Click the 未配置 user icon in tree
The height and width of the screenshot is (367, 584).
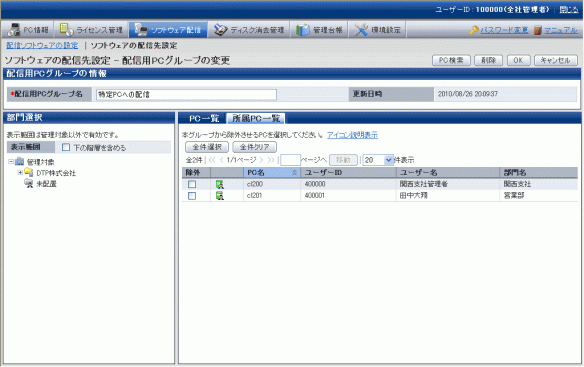[x=29, y=183]
